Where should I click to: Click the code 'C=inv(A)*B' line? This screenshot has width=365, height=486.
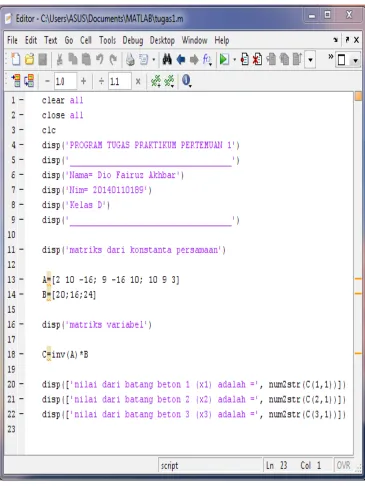65,354
